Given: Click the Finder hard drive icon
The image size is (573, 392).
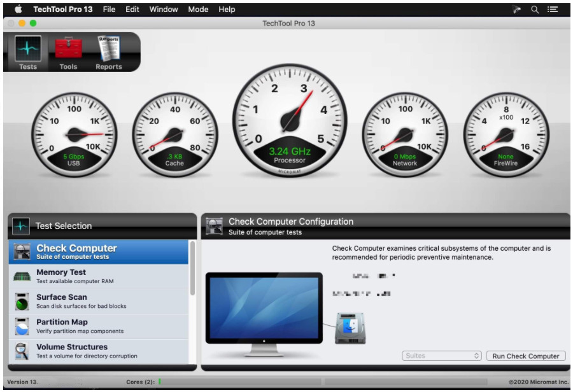Looking at the screenshot, I should pyautogui.click(x=350, y=328).
